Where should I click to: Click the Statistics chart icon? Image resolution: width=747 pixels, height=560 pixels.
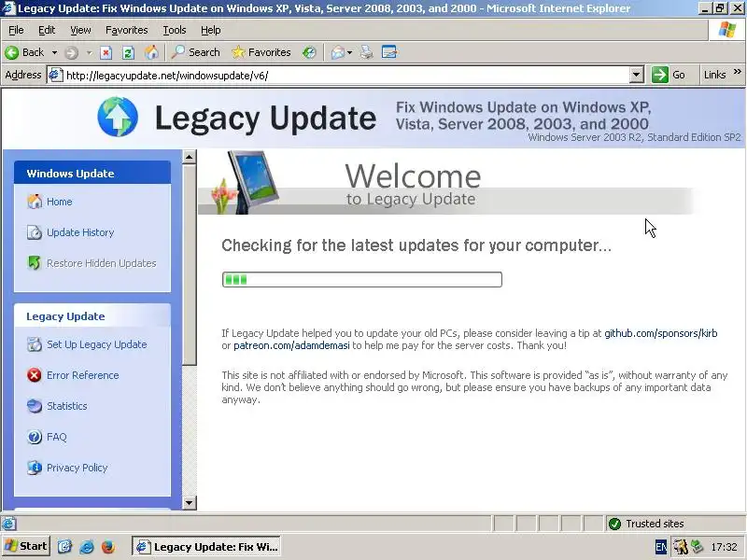click(x=35, y=406)
